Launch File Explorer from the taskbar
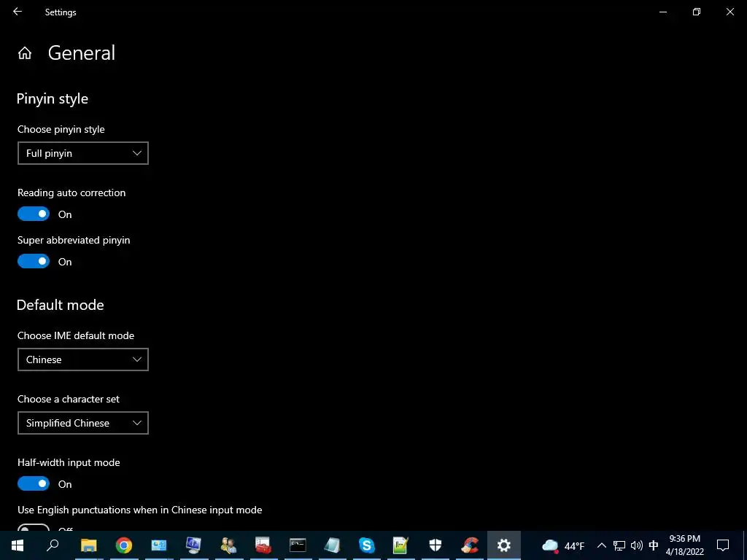747x560 pixels. pyautogui.click(x=88, y=545)
